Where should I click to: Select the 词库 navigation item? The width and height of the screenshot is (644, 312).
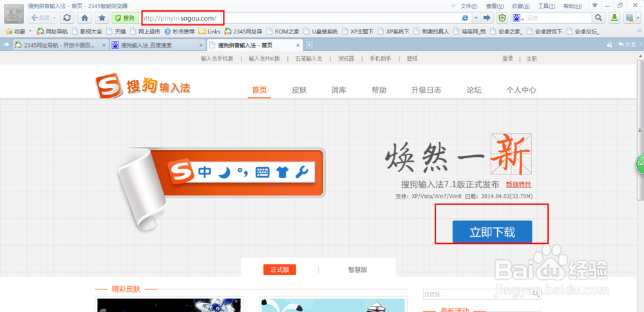339,90
